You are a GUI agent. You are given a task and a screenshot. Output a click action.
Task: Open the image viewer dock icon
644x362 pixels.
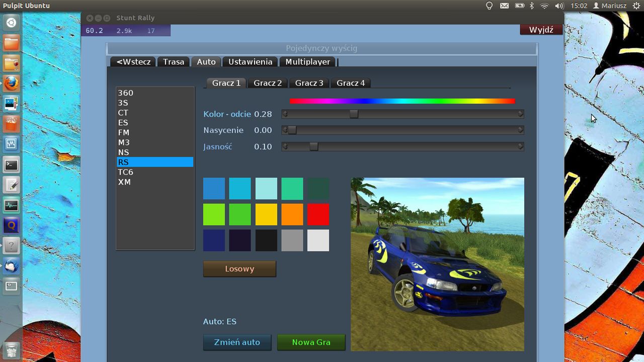12,104
